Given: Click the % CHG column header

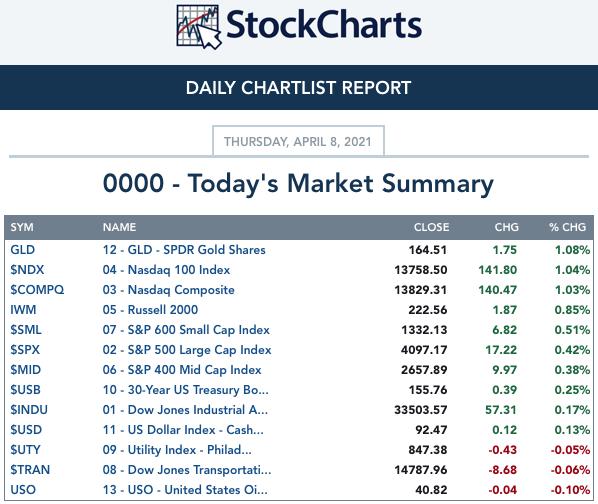Looking at the screenshot, I should click(567, 227).
